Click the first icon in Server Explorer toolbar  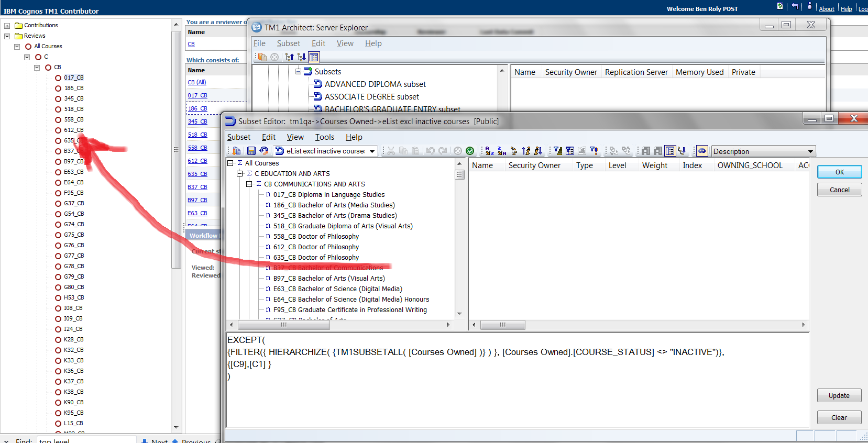[262, 57]
